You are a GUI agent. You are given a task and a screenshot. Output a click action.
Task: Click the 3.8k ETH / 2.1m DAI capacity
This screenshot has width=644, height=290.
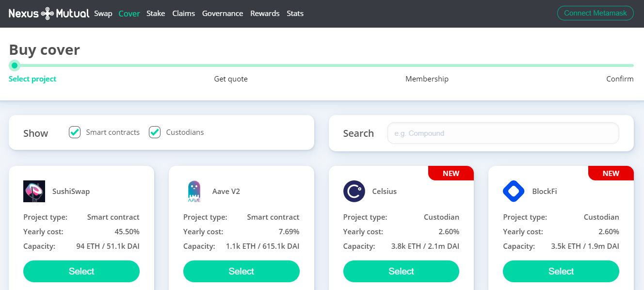(425, 246)
